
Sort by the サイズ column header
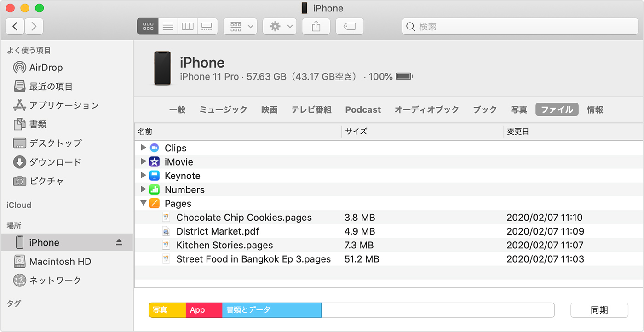tap(422, 132)
